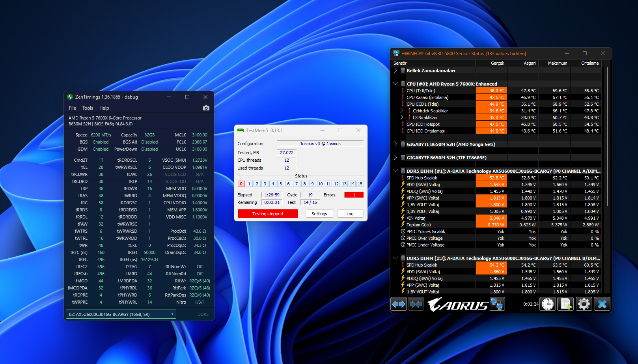Click the red Testing stopped button
638x364 pixels.
coord(268,214)
